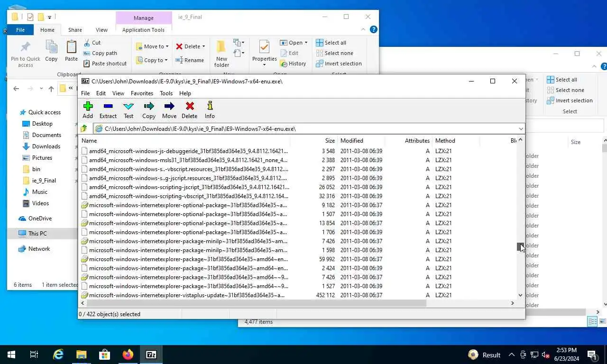Open the 7-Zip Edit menu
Screen dimensions: 607x364
[101, 93]
